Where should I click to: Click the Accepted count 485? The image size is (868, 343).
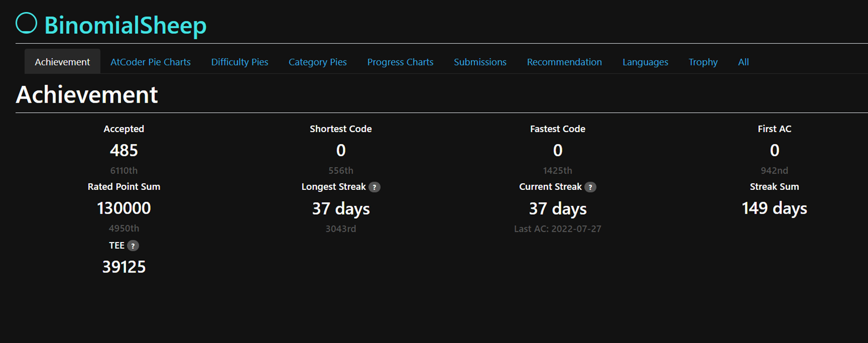click(124, 150)
